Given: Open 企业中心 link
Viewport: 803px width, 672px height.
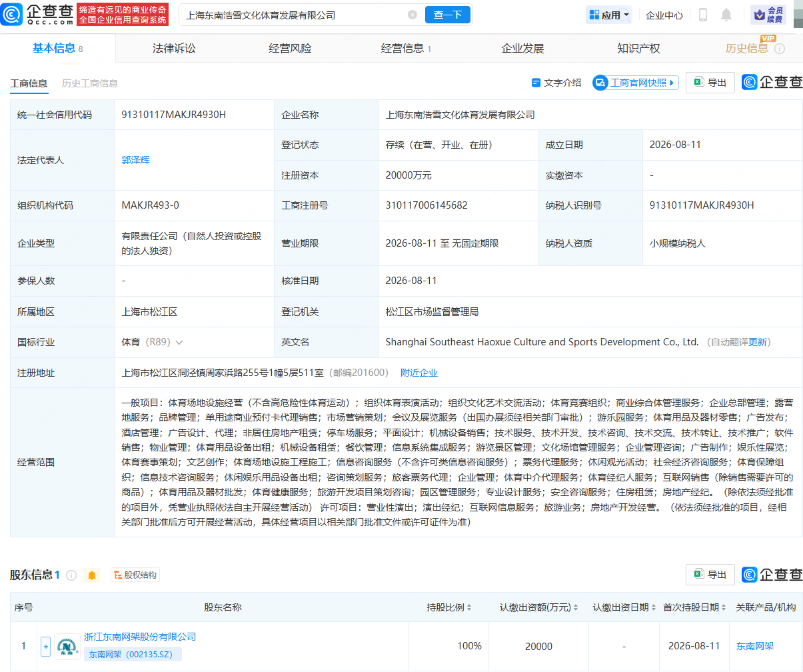Looking at the screenshot, I should point(664,15).
